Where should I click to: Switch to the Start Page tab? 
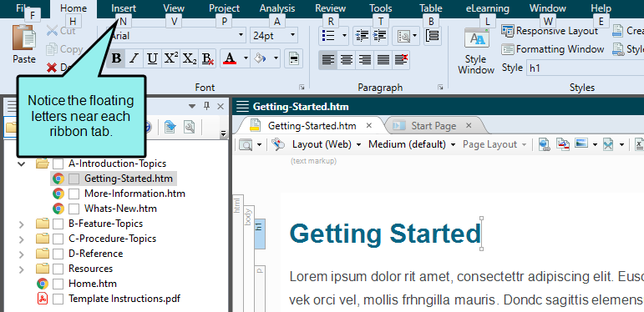[x=434, y=126]
